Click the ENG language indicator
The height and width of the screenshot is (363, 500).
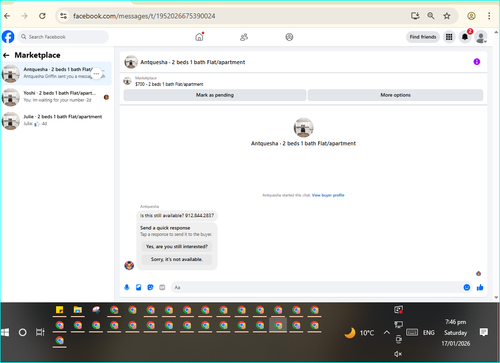pos(429,333)
